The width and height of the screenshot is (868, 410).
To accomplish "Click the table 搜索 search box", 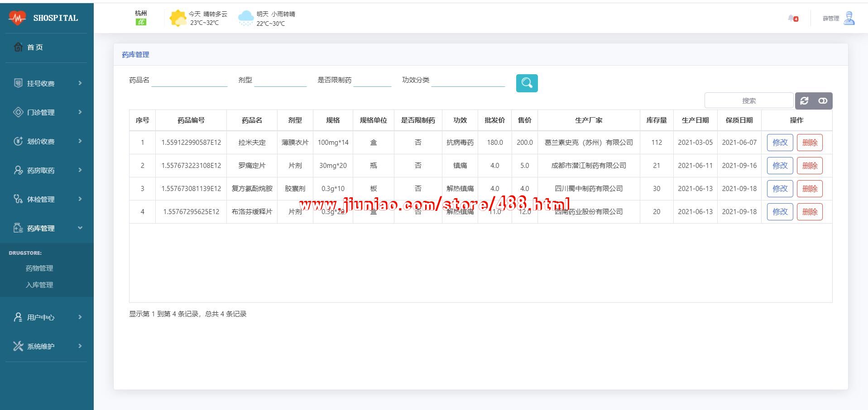I will pos(748,101).
